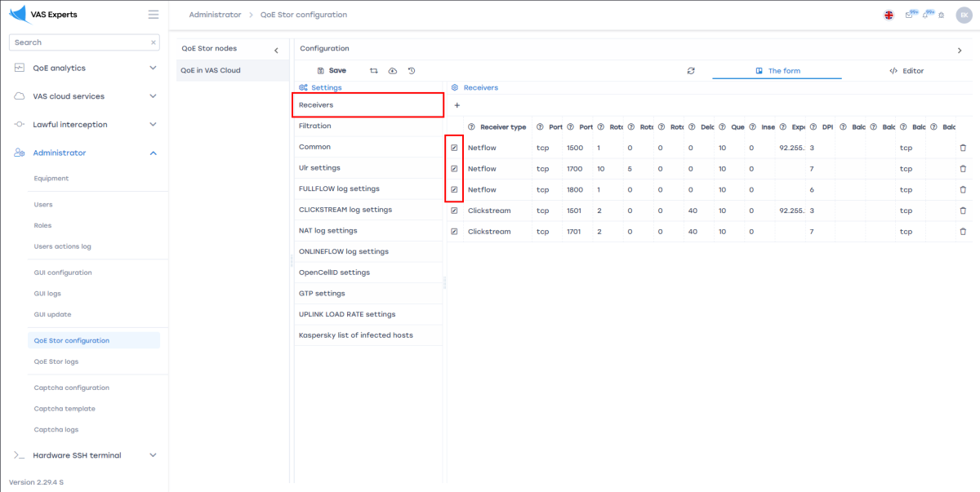The height and width of the screenshot is (492, 980).
Task: Toggle checkbox for Netflow port 1700 row
Action: 454,169
